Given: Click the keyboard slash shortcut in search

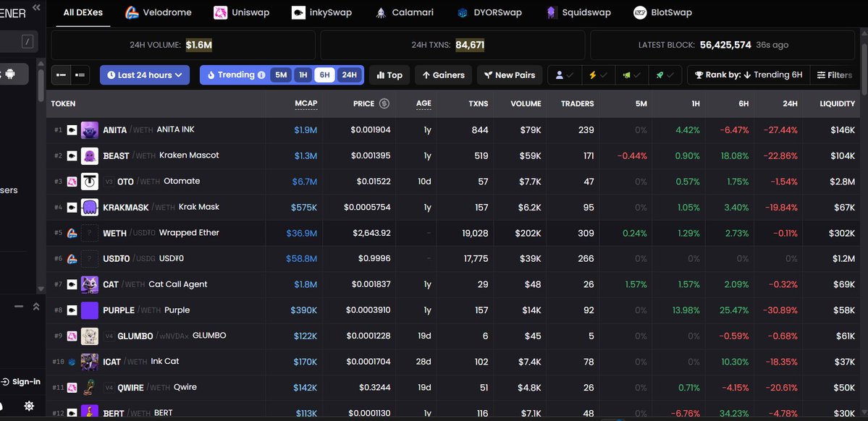Looking at the screenshot, I should (28, 41).
